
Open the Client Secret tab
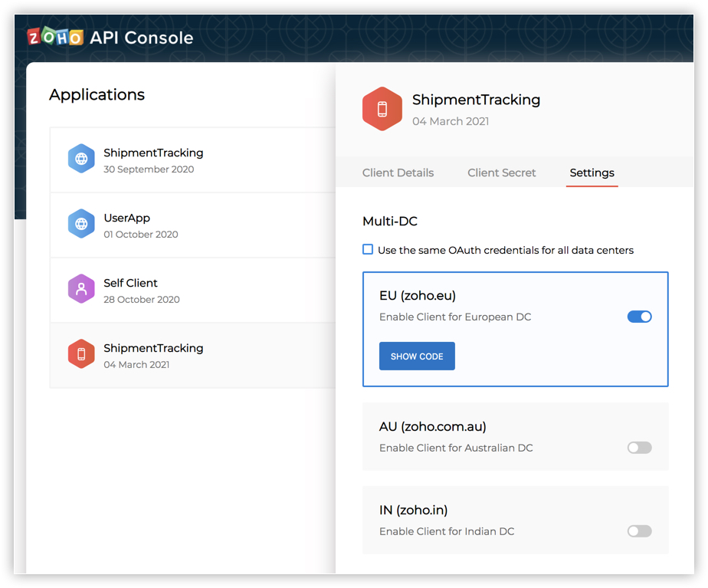502,172
